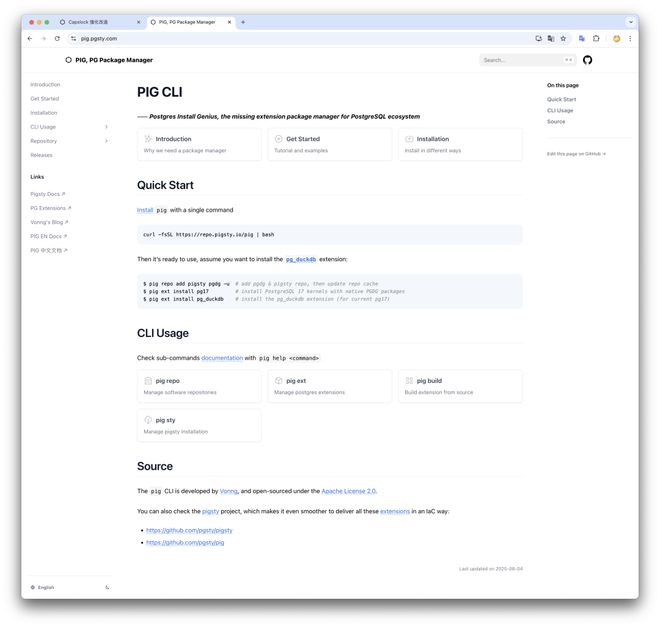Click the Install link under Quick Start
Viewport: 660px width, 627px height.
pos(145,210)
